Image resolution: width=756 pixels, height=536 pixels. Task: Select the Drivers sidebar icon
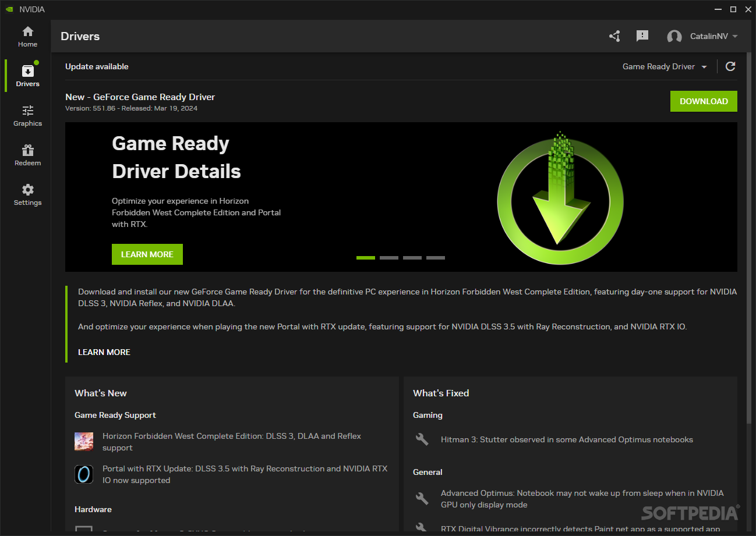click(x=27, y=76)
